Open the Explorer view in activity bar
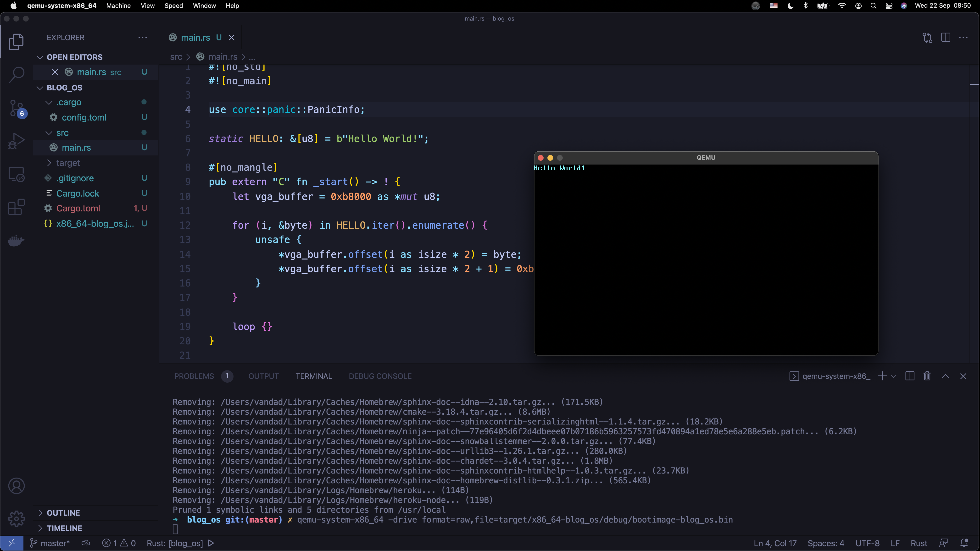Screen dimensions: 980x551 point(16,41)
